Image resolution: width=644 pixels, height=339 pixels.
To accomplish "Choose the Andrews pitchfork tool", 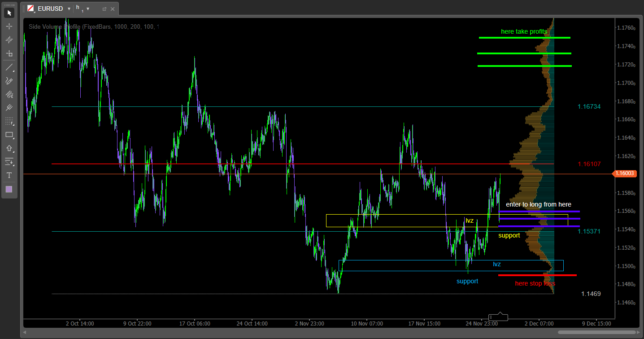I will pyautogui.click(x=9, y=108).
